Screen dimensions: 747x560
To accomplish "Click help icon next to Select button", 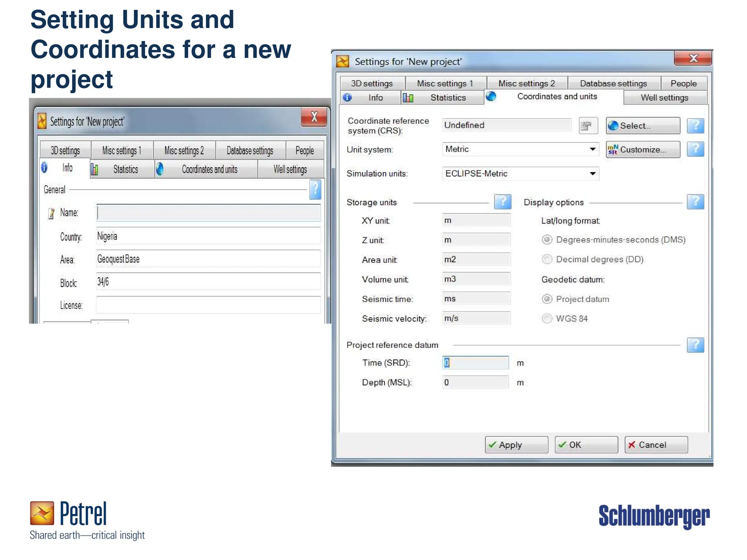I will click(695, 126).
